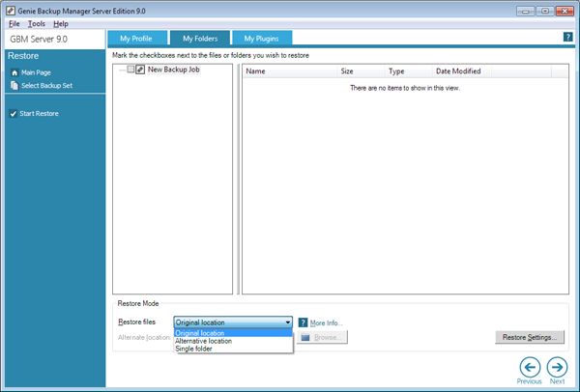Sort by the Size column header
Image resolution: width=580 pixels, height=392 pixels.
pyautogui.click(x=361, y=71)
